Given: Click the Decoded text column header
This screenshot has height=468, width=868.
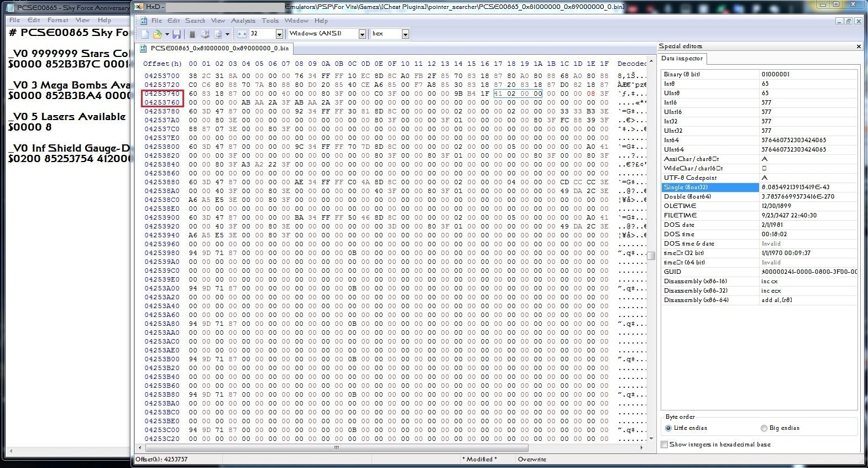Looking at the screenshot, I should (632, 64).
